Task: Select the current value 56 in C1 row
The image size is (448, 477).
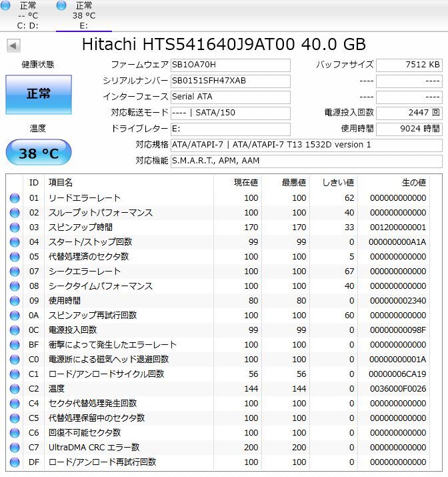Action: [253, 374]
